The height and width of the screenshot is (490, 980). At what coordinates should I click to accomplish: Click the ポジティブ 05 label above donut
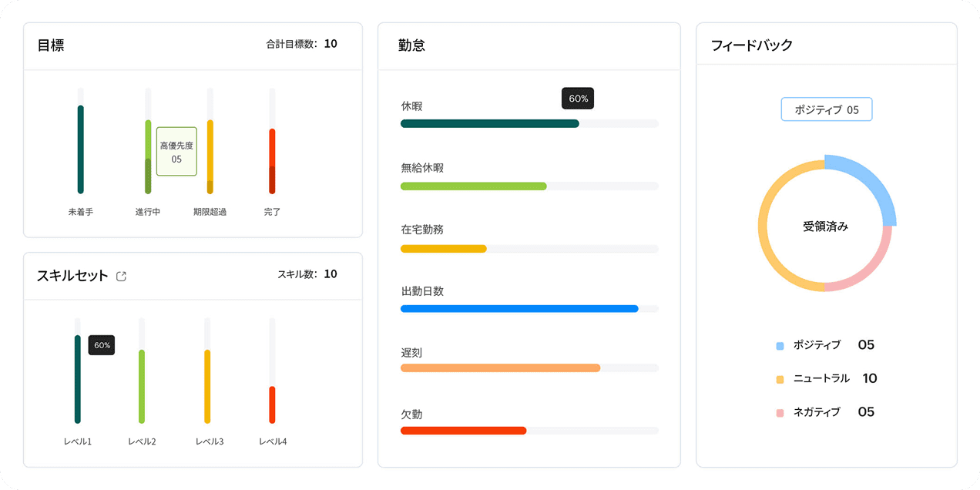[826, 109]
